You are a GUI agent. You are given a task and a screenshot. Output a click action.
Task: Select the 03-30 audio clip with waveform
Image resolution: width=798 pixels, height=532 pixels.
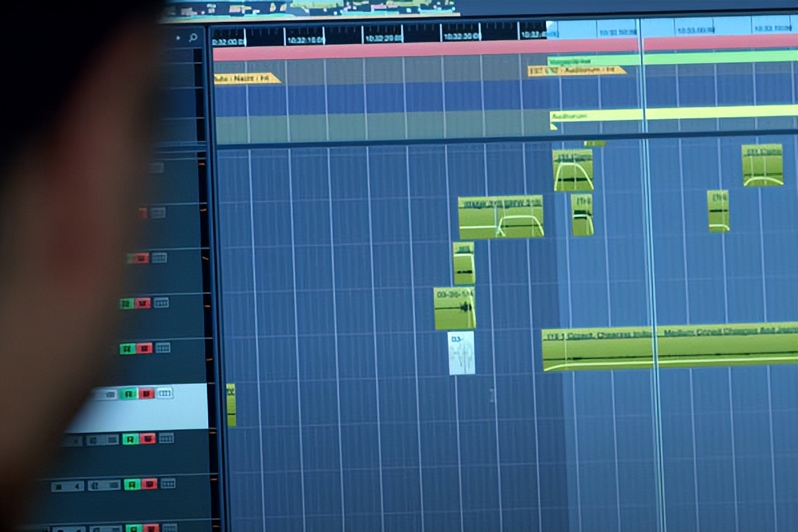(x=454, y=309)
